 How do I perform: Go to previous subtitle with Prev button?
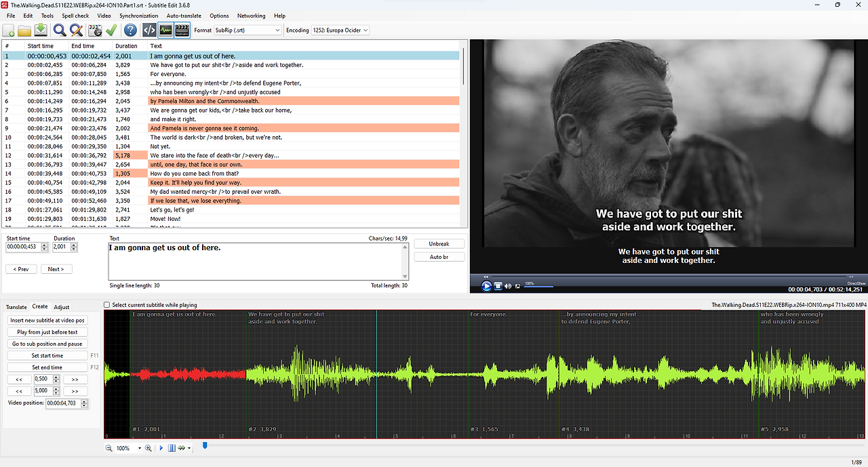click(x=22, y=269)
